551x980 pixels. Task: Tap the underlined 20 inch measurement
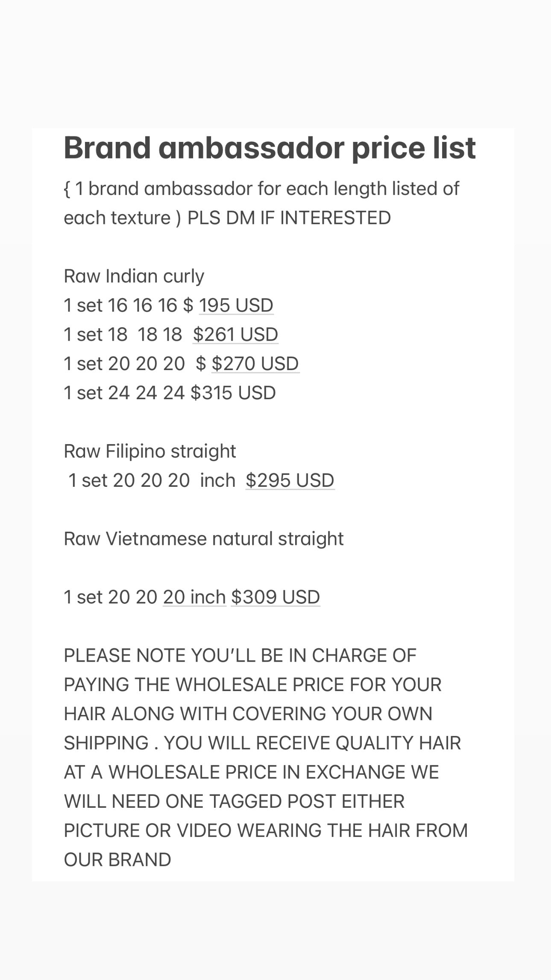click(194, 597)
